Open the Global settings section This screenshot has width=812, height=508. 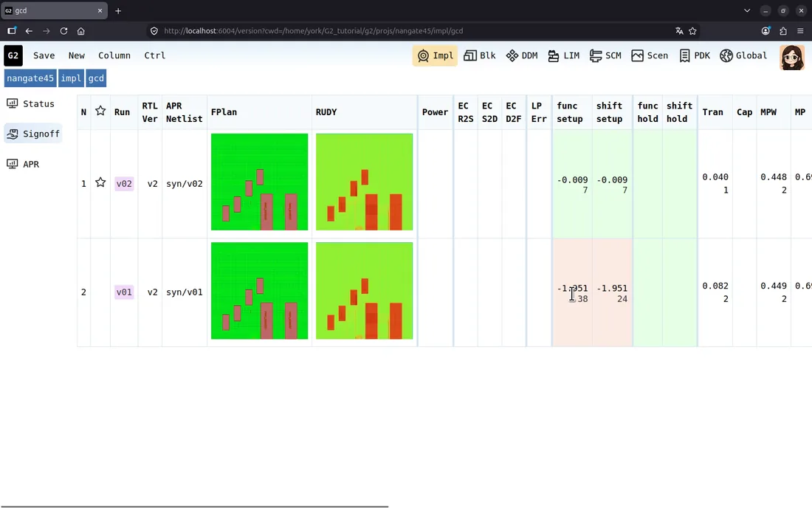point(743,55)
